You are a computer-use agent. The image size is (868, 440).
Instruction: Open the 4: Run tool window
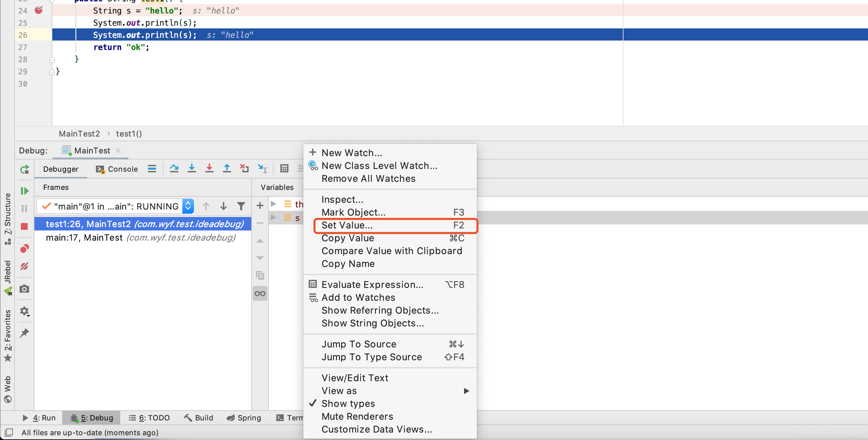[39, 418]
